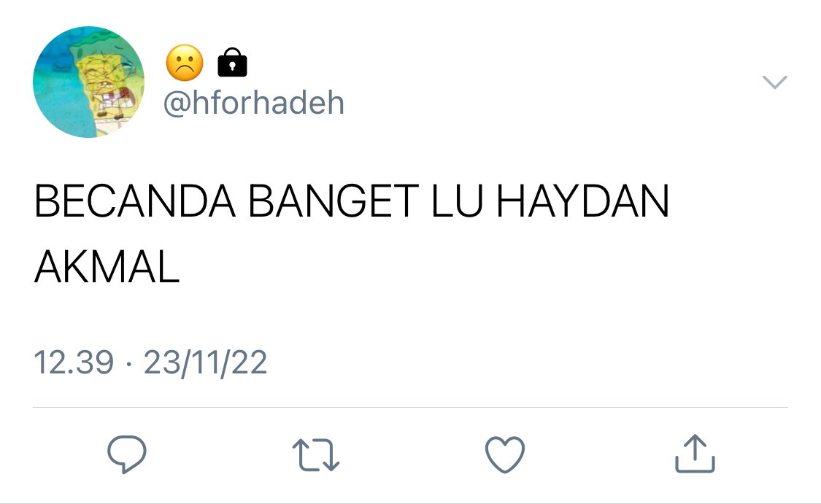Retweet this post using the arrows icon
This screenshot has height=504, width=821.
coord(316,455)
